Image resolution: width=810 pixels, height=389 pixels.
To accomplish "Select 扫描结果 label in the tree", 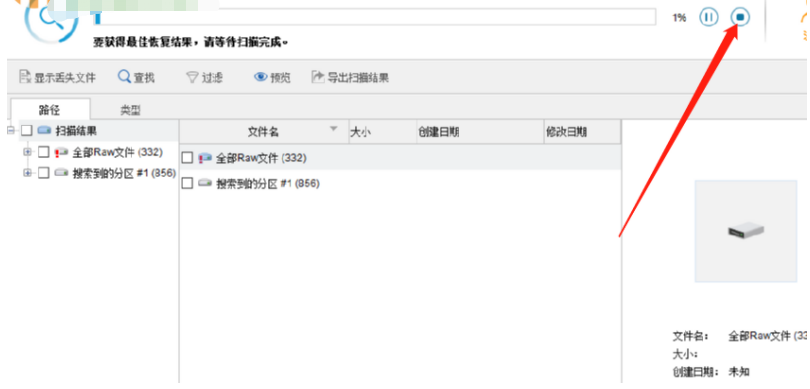I will pyautogui.click(x=76, y=131).
